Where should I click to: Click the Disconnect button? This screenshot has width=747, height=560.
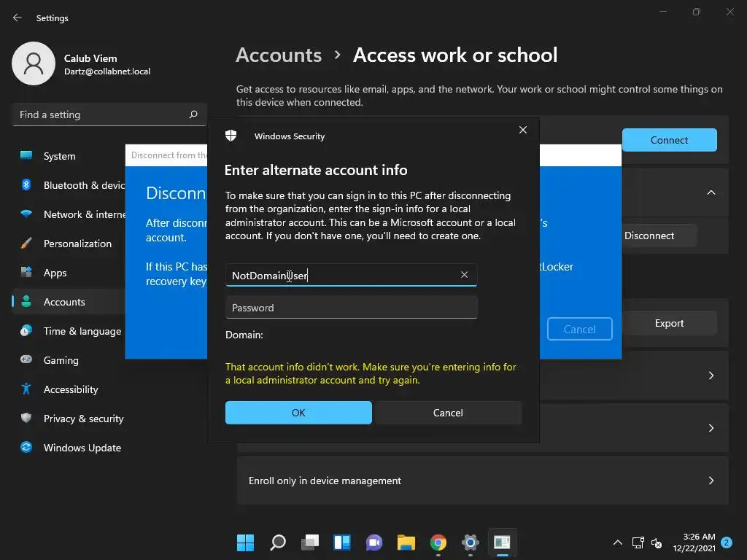pyautogui.click(x=649, y=236)
